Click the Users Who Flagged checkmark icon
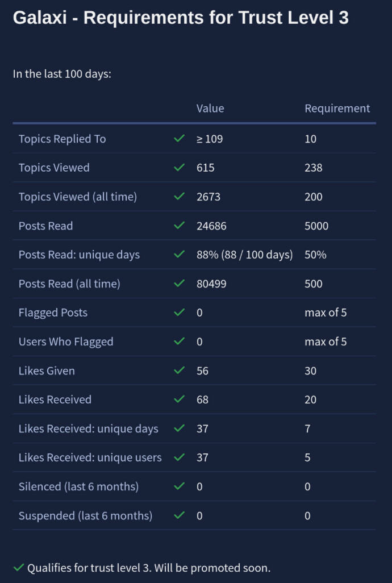The image size is (392, 583). [180, 342]
